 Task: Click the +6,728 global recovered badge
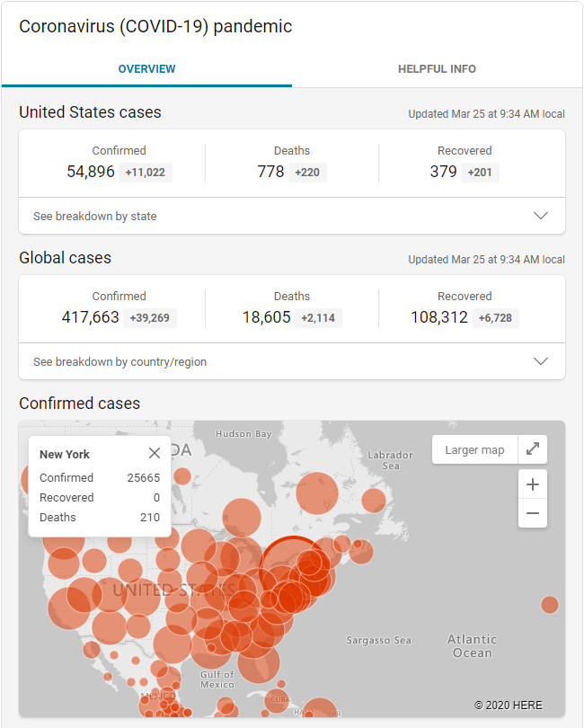496,317
